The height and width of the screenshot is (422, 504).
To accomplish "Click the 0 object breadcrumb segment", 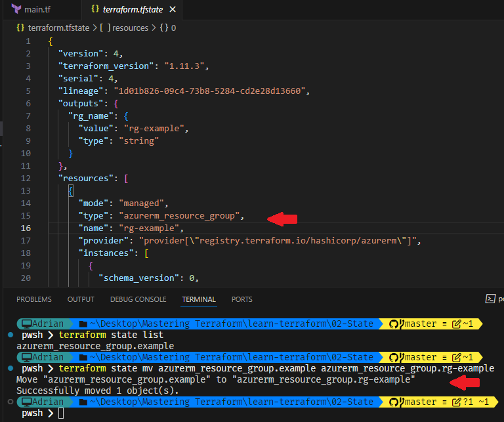I will (173, 28).
